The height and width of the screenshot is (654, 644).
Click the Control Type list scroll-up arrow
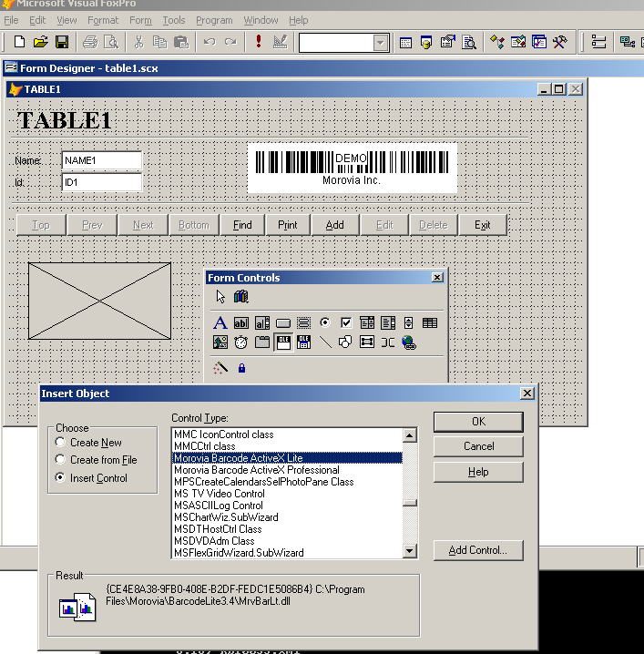click(x=410, y=435)
